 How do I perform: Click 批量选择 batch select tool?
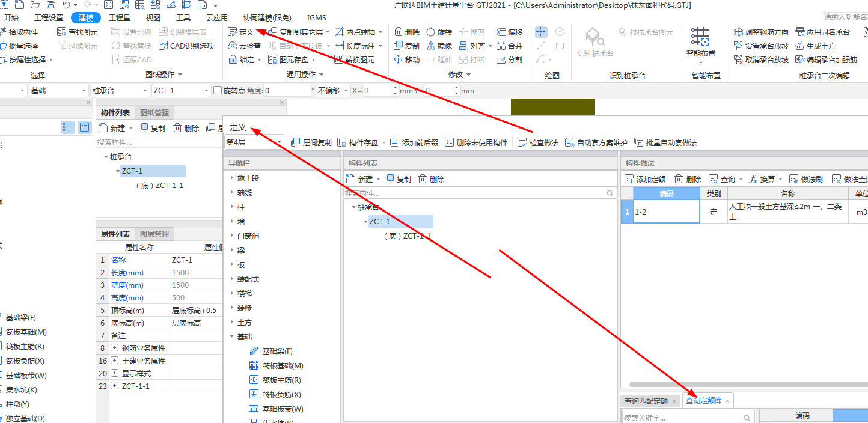(x=19, y=46)
